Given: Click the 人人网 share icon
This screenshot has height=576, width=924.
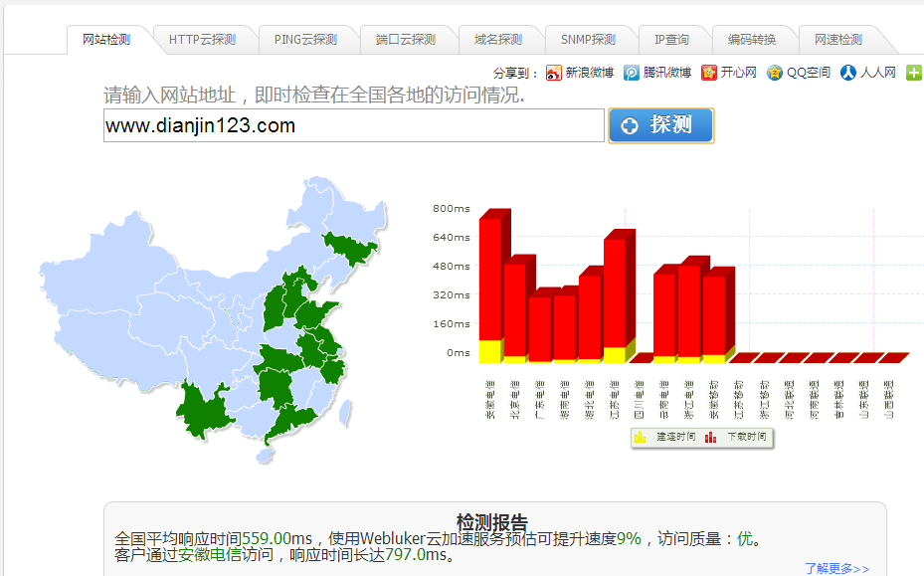Looking at the screenshot, I should pos(848,73).
